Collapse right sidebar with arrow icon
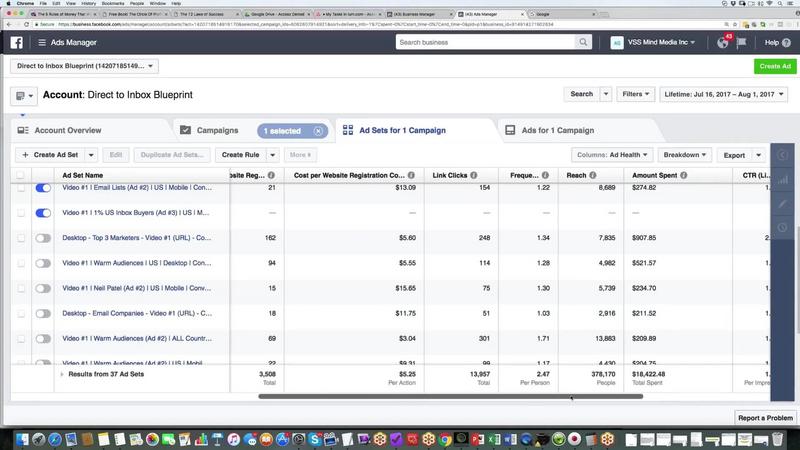The image size is (800, 450). [x=783, y=155]
